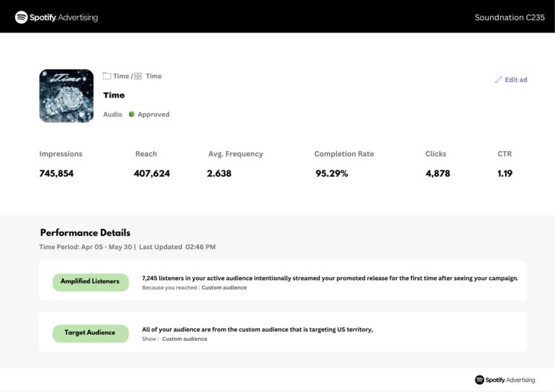
Task: Open the Time ad set breadcrumb
Action: [x=154, y=76]
